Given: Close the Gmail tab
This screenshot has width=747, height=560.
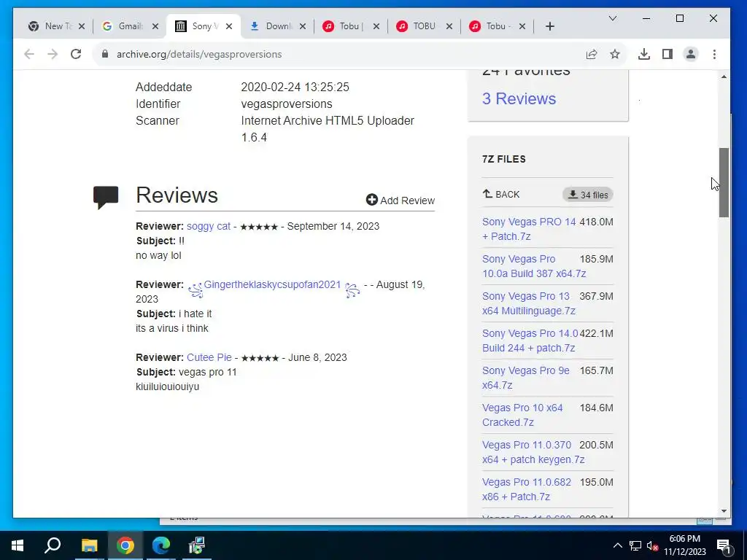Looking at the screenshot, I should click(x=155, y=26).
